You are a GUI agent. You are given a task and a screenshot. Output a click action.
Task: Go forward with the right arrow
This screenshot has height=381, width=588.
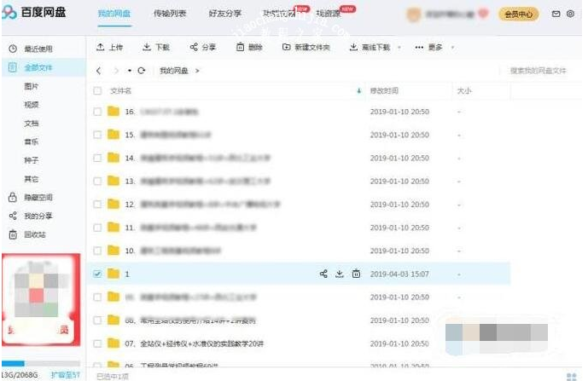pos(116,71)
